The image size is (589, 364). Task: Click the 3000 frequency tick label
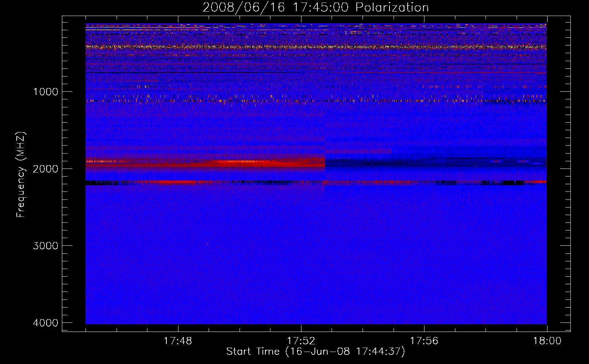pos(46,246)
